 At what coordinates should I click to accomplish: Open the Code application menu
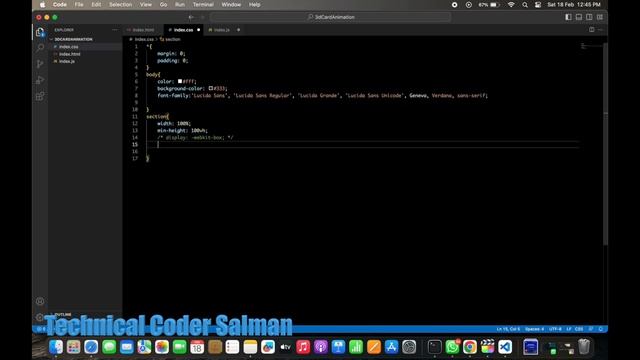coord(60,4)
